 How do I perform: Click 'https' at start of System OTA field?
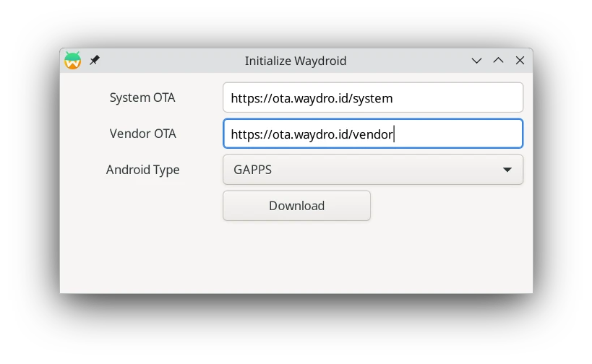[x=244, y=97]
